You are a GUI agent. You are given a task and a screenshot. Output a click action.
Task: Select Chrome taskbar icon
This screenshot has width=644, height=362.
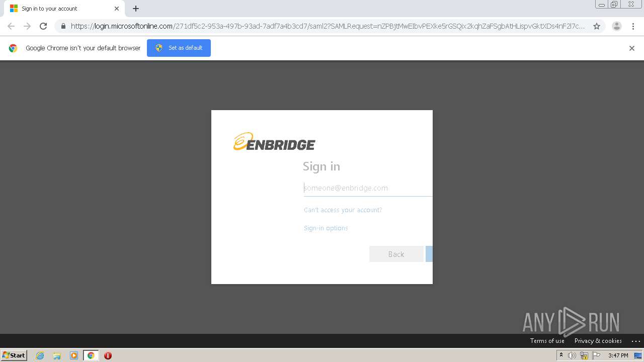(91, 355)
